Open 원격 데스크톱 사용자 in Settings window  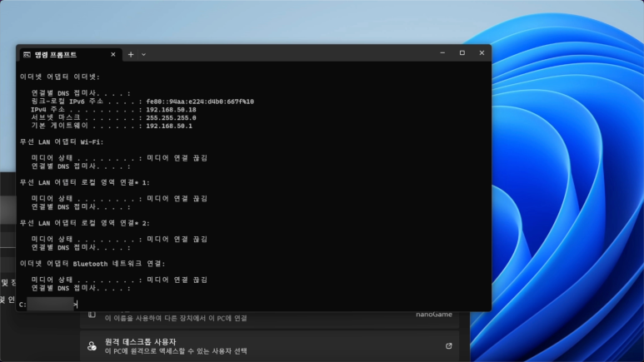(x=269, y=346)
